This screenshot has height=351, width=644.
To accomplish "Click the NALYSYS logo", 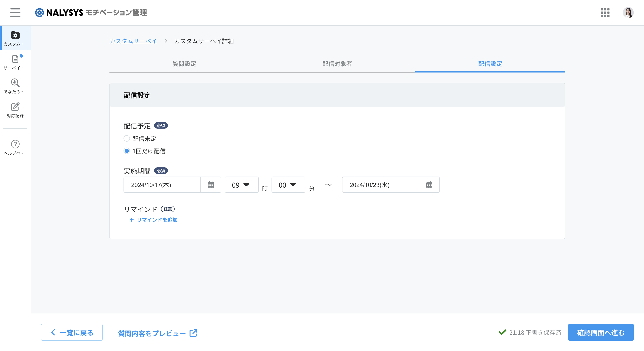I will [91, 13].
